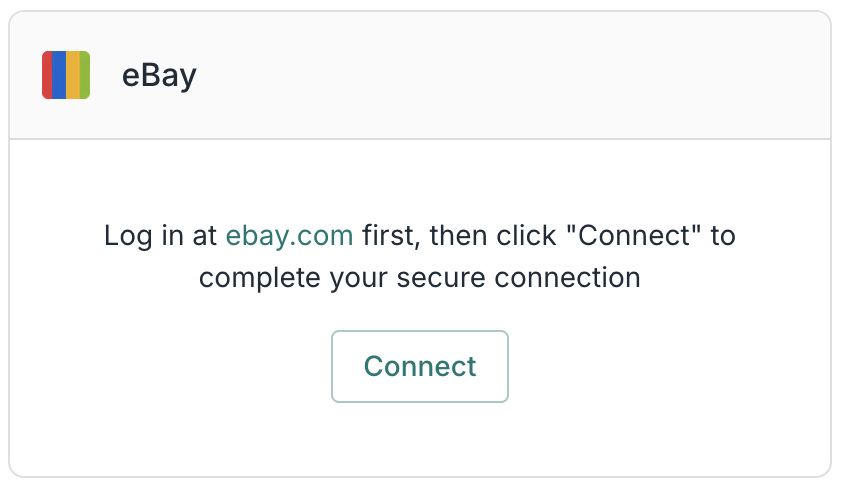Screen dimensions: 842x486
Task: Click the empty card area below Connect
Action: tap(420, 440)
